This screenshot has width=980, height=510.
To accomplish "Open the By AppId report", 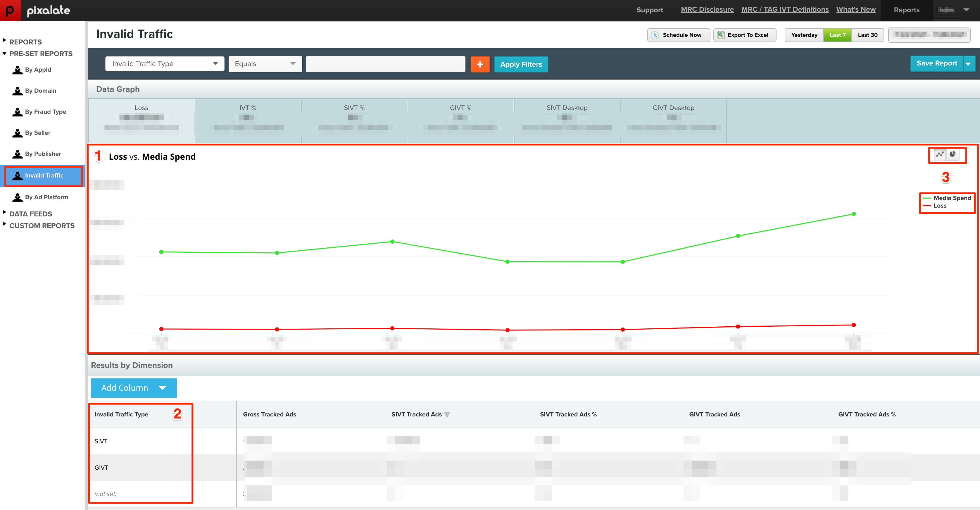I will pos(38,70).
